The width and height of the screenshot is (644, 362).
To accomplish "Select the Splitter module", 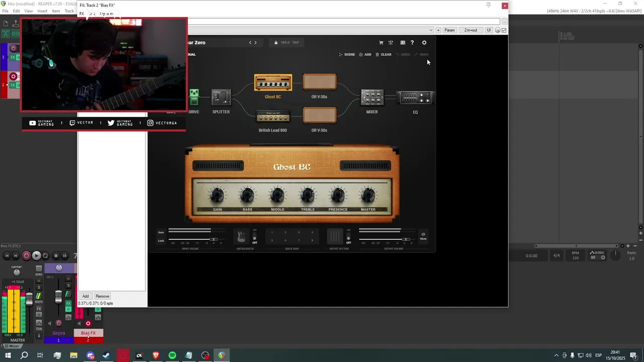I will pyautogui.click(x=221, y=98).
